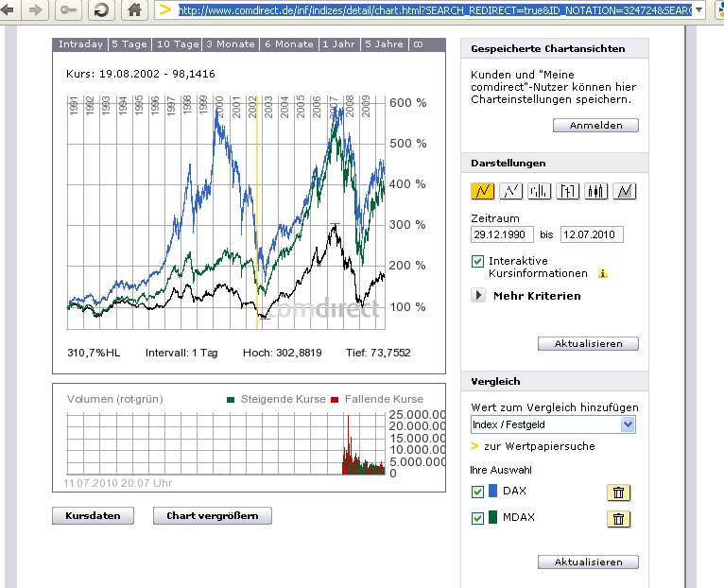Click the Hoch: 302,8819 value
Viewport: 724px width, 588px height.
coord(282,353)
